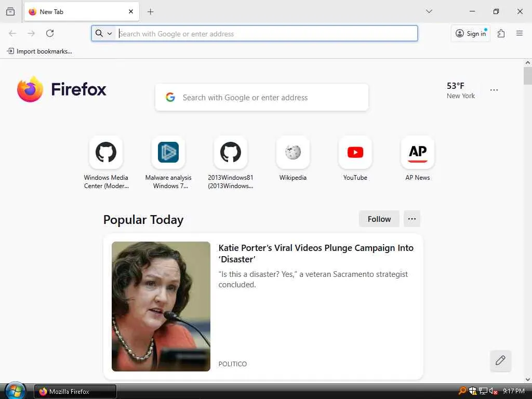The image size is (532, 399).
Task: Open Katie Porter's Viral Videos article headline
Action: (316, 254)
